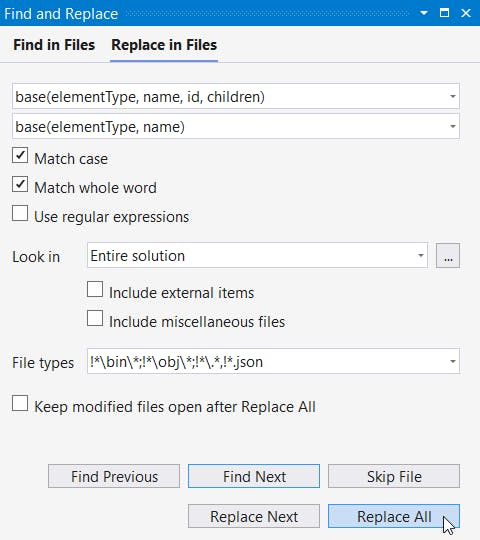
Task: Expand the File types dropdown
Action: pyautogui.click(x=453, y=361)
